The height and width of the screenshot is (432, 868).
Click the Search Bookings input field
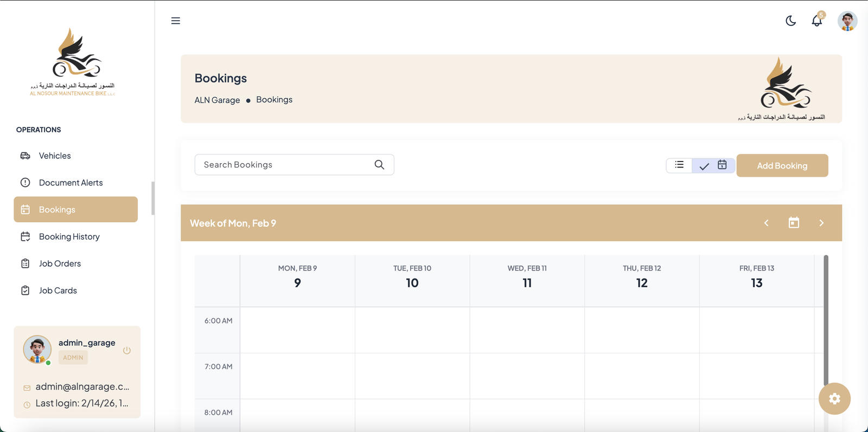[x=285, y=165]
